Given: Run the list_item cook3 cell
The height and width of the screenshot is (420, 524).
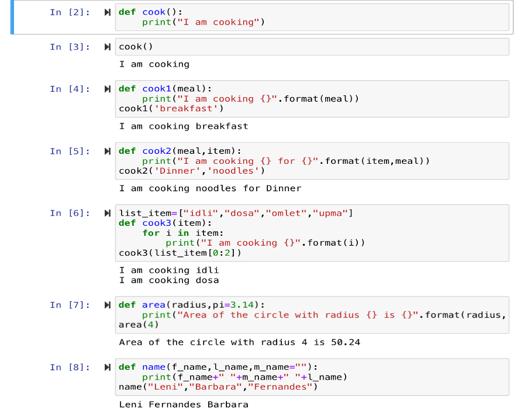Looking at the screenshot, I should pos(107,213).
